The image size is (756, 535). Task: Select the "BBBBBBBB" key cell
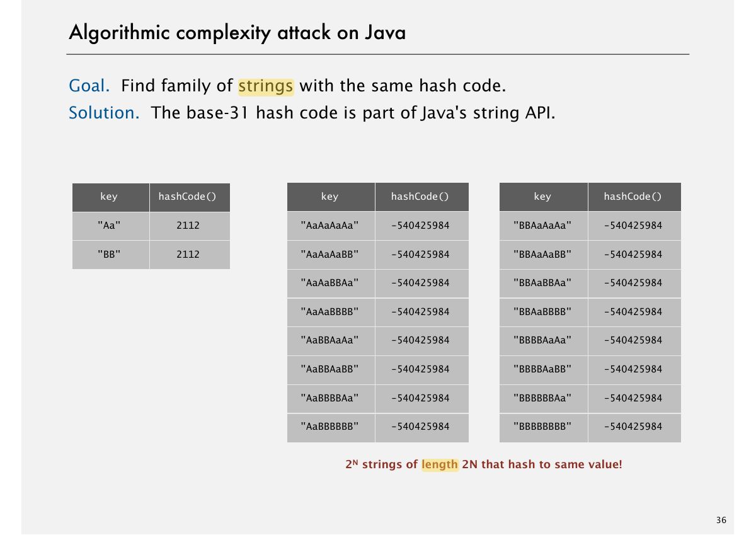coord(543,427)
